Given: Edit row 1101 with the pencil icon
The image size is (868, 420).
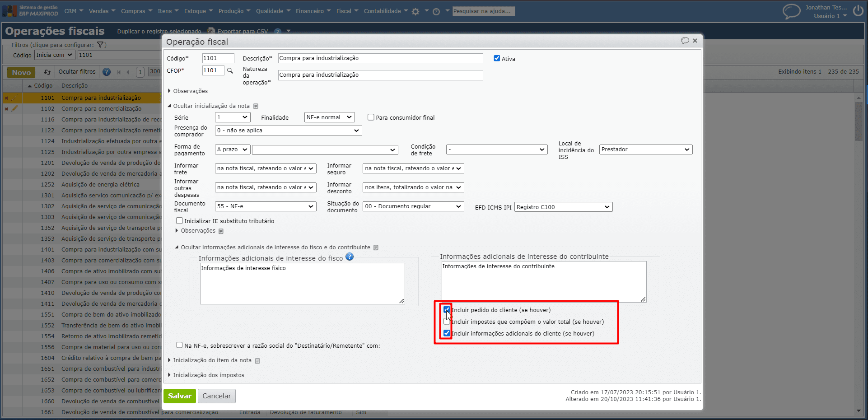Looking at the screenshot, I should click(15, 97).
